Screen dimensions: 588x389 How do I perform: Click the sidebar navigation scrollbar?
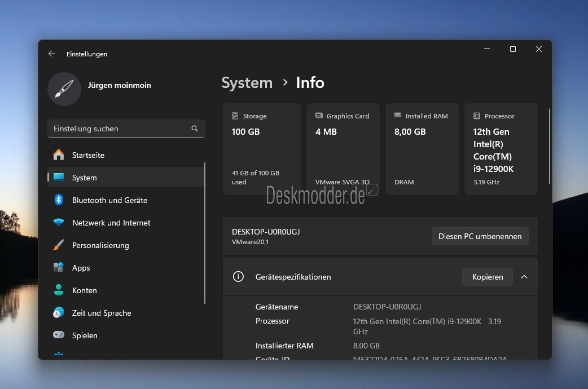click(205, 233)
